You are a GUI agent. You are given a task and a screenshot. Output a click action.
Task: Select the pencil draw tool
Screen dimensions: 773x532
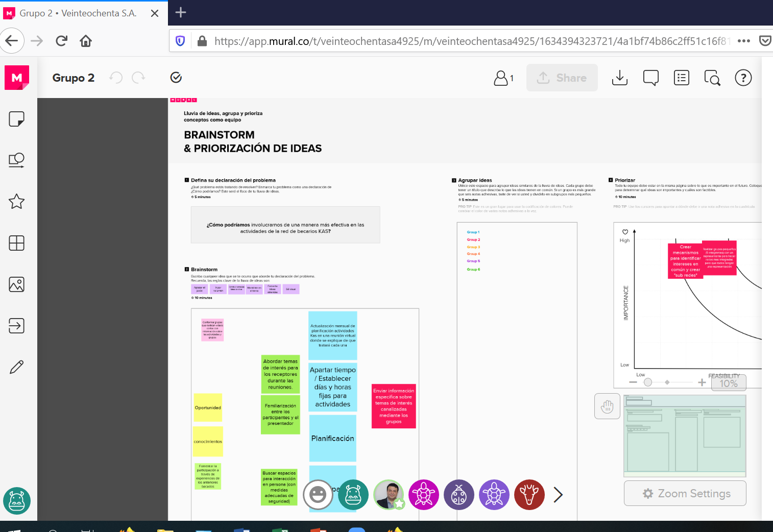(17, 367)
